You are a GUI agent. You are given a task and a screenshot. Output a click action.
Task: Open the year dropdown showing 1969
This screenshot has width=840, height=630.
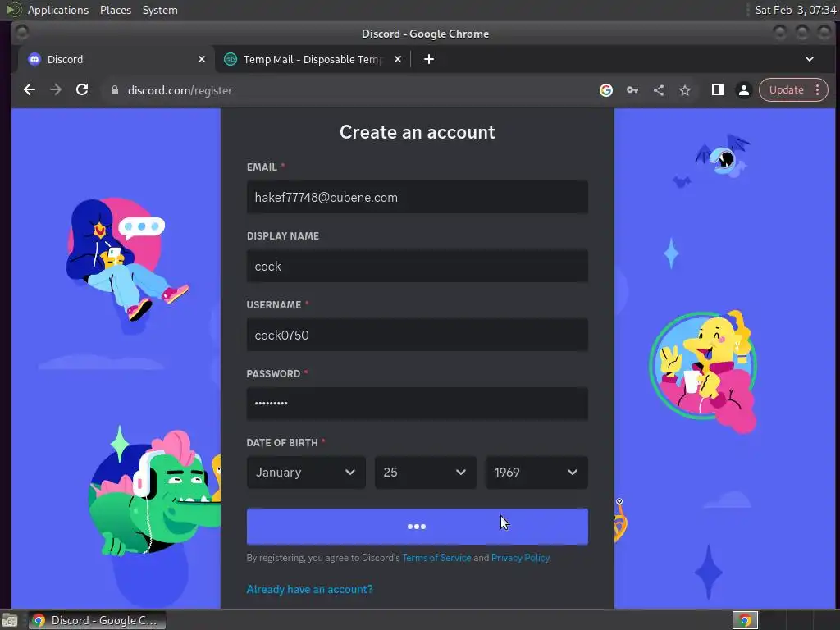click(x=536, y=472)
